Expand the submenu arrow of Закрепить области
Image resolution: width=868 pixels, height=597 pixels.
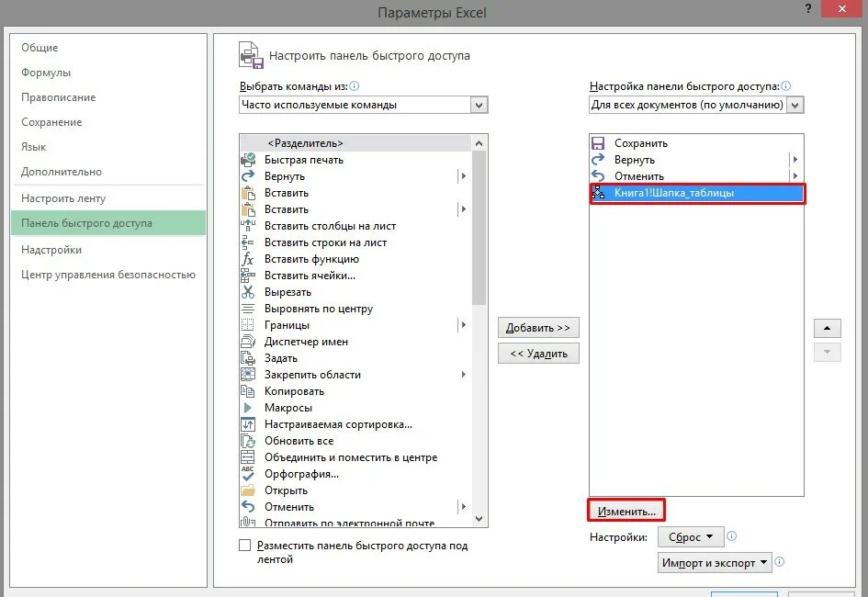pyautogui.click(x=463, y=375)
